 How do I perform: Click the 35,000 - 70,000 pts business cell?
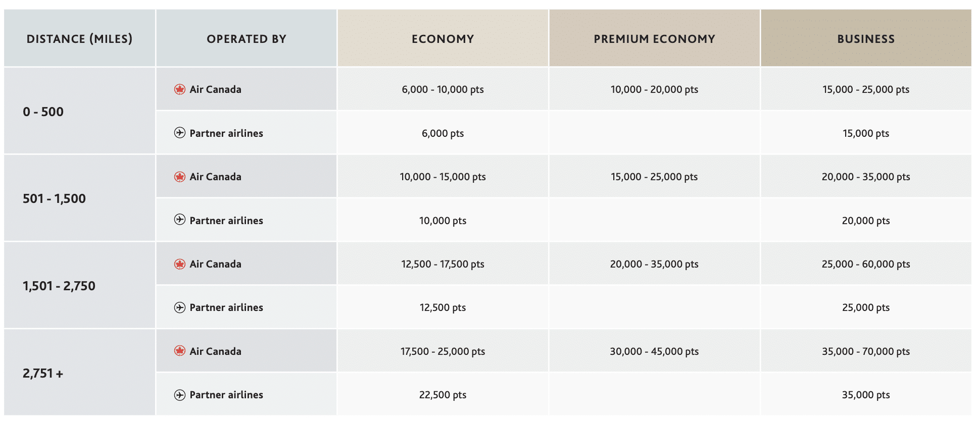[866, 351]
